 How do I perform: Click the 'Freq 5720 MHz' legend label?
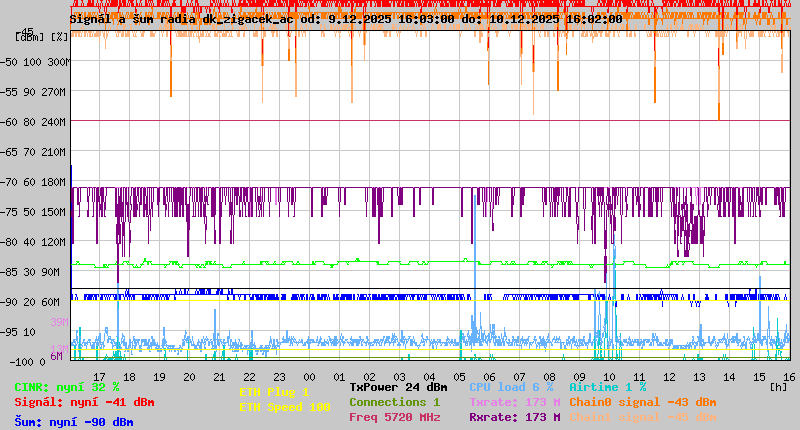(x=394, y=417)
